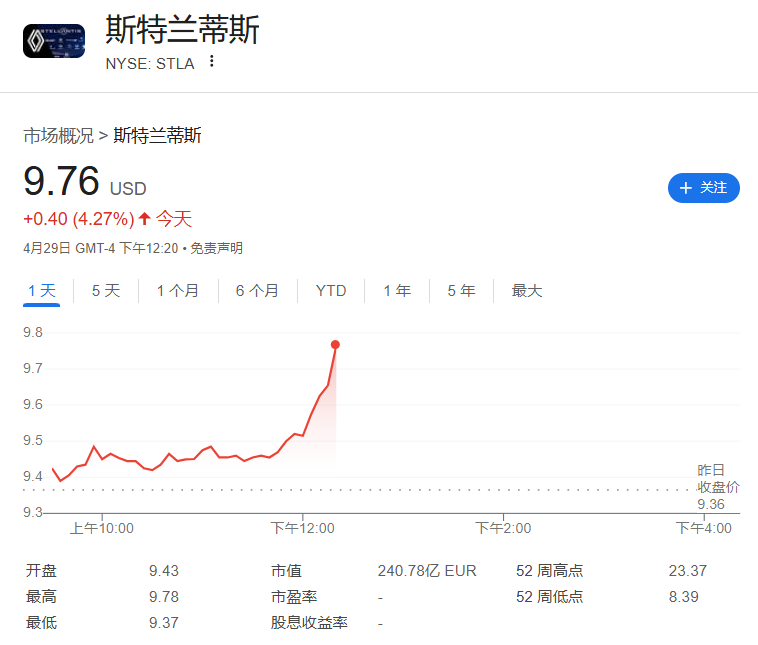Switch to the 1 个月 chart range
This screenshot has height=645, width=758.
(x=178, y=291)
